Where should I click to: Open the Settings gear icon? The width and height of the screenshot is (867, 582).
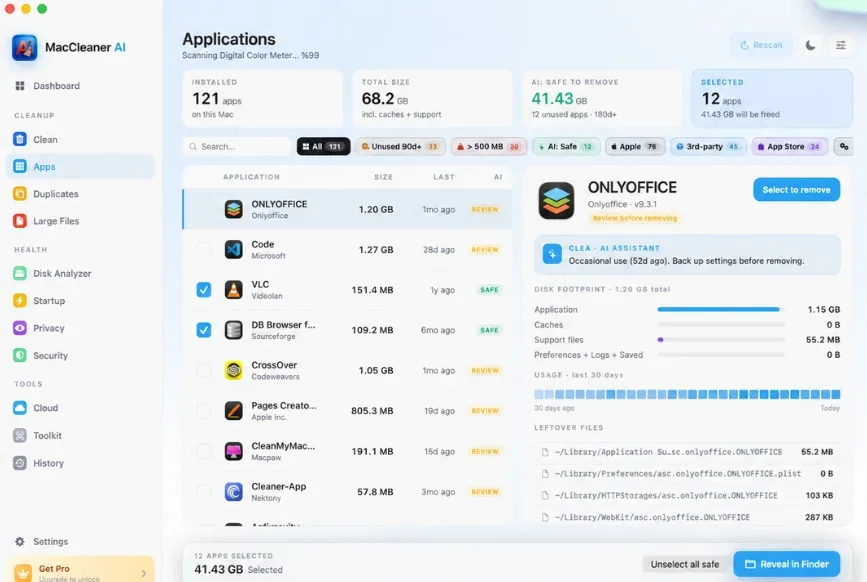(x=20, y=542)
